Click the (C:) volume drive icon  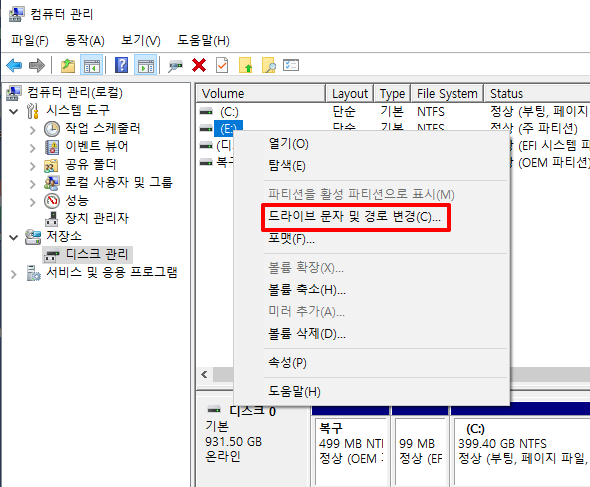206,111
